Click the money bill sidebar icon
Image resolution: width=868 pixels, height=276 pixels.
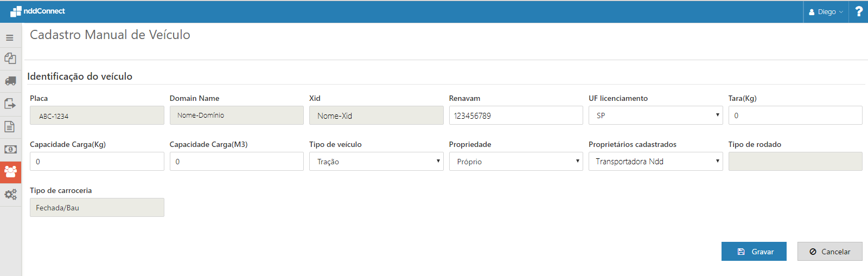pyautogui.click(x=10, y=149)
